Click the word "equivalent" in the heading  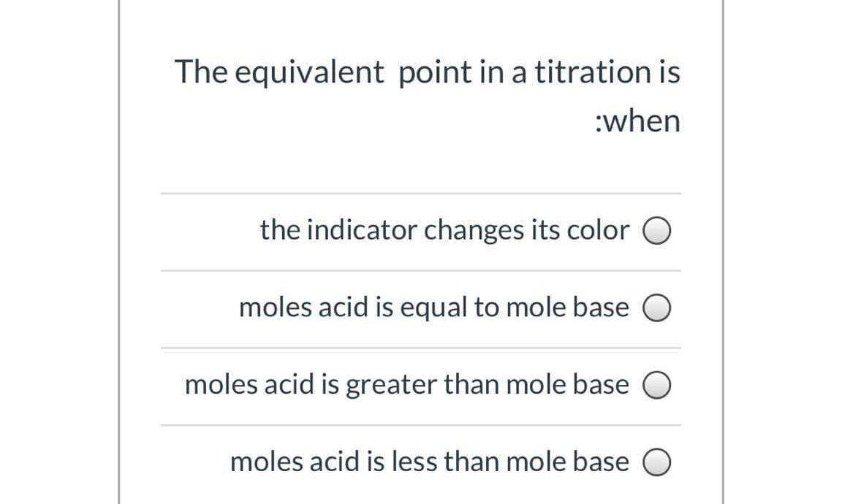[310, 72]
